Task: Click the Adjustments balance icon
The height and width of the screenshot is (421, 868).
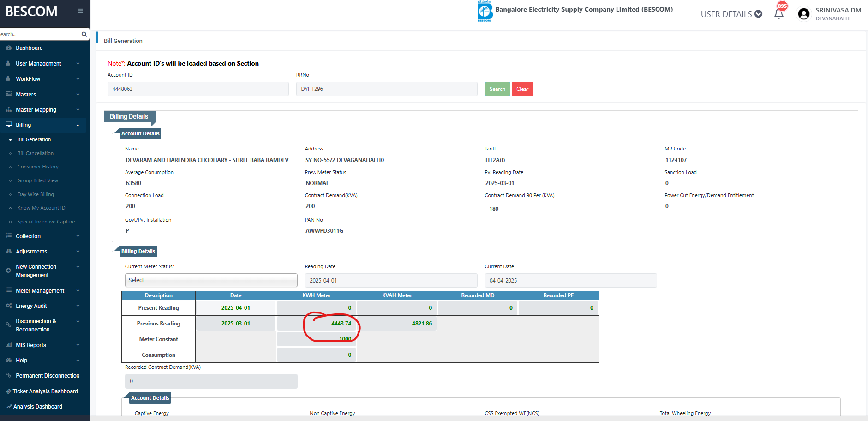Action: click(x=9, y=251)
